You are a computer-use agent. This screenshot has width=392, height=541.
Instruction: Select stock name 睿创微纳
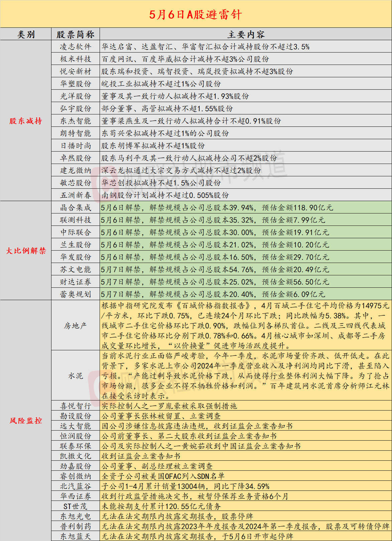[76, 476]
